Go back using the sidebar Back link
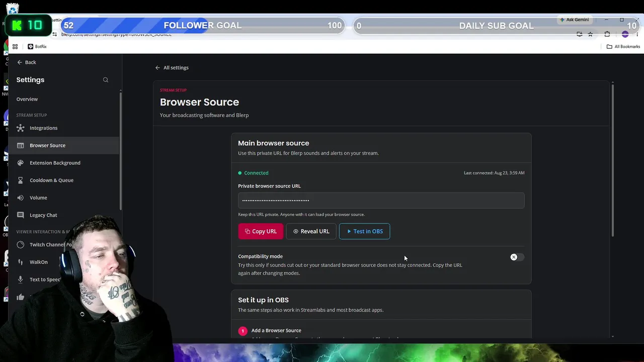The width and height of the screenshot is (644, 362). point(27,62)
